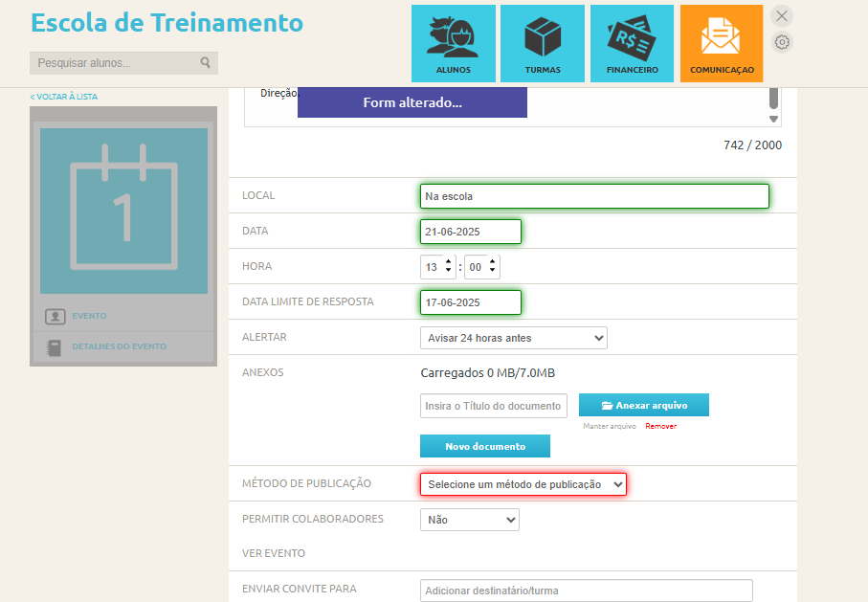The height and width of the screenshot is (602, 868).
Task: Click the response deadline field 17-06-2025
Action: (471, 302)
